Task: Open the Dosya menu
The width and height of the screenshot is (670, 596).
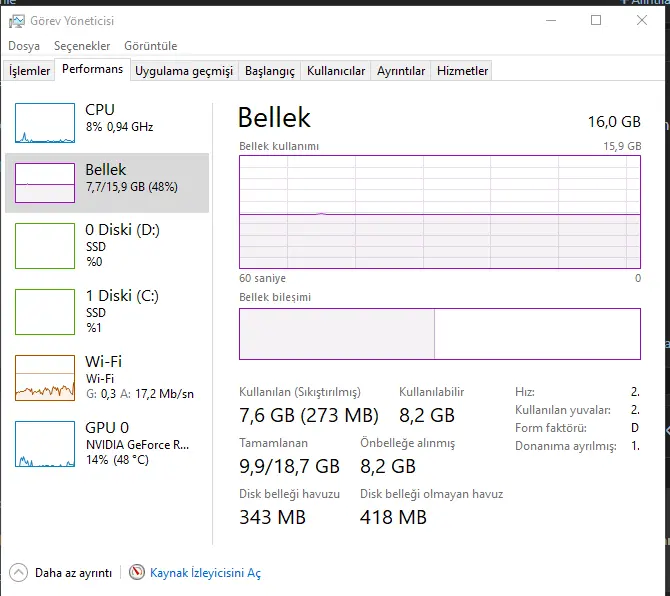Action: coord(24,46)
